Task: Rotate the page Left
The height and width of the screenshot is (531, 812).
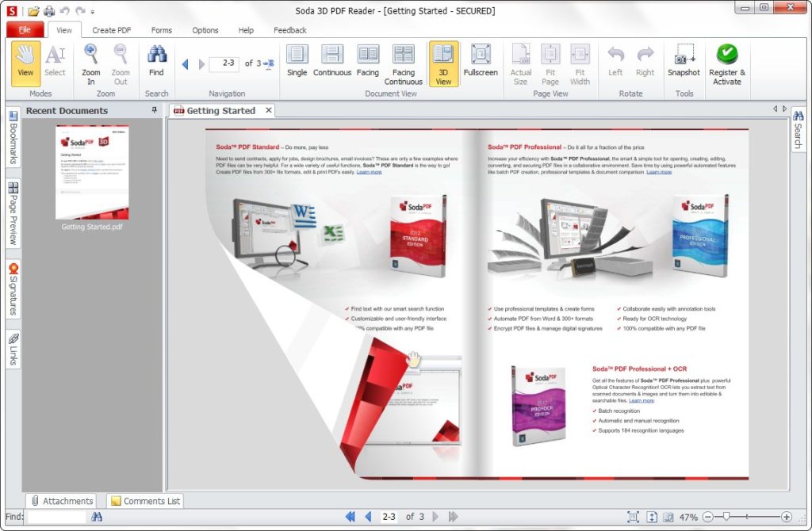Action: click(615, 63)
